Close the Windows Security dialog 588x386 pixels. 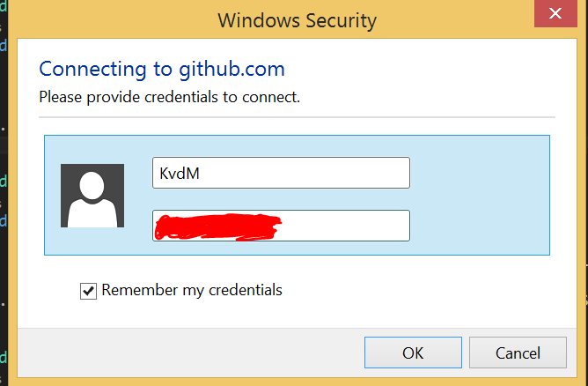click(555, 15)
